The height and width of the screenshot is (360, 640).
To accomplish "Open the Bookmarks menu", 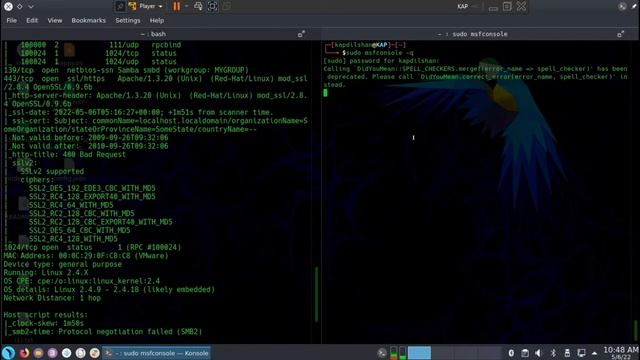I will [x=89, y=20].
